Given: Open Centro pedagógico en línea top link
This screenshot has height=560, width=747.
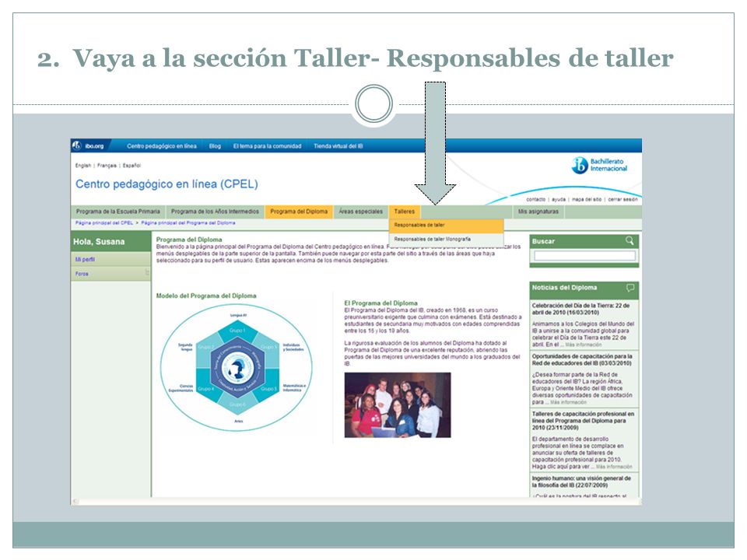Looking at the screenshot, I should 162,146.
